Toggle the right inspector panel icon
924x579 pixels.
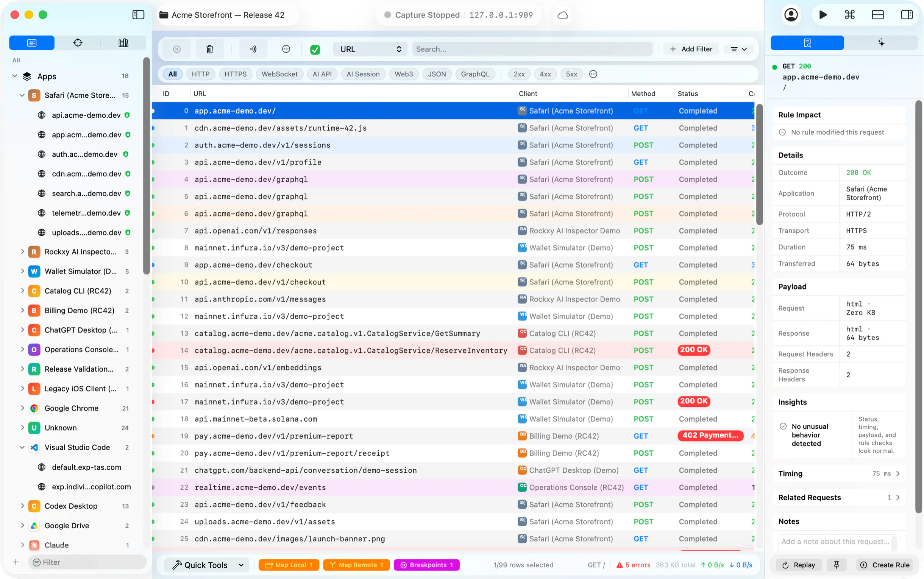click(906, 15)
